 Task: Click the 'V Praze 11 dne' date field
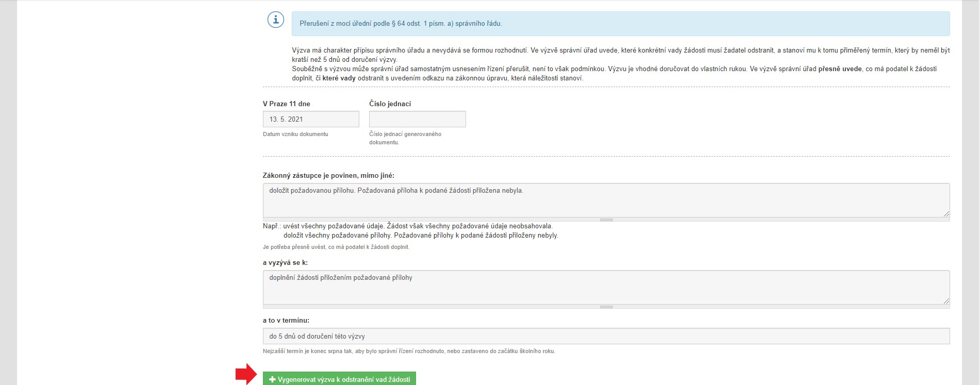[x=311, y=119]
